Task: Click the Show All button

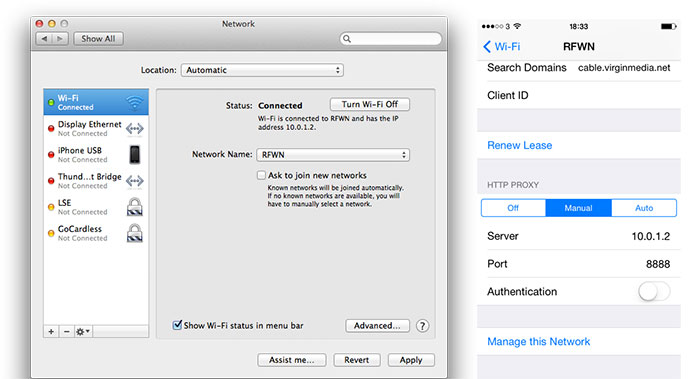Action: coord(98,39)
